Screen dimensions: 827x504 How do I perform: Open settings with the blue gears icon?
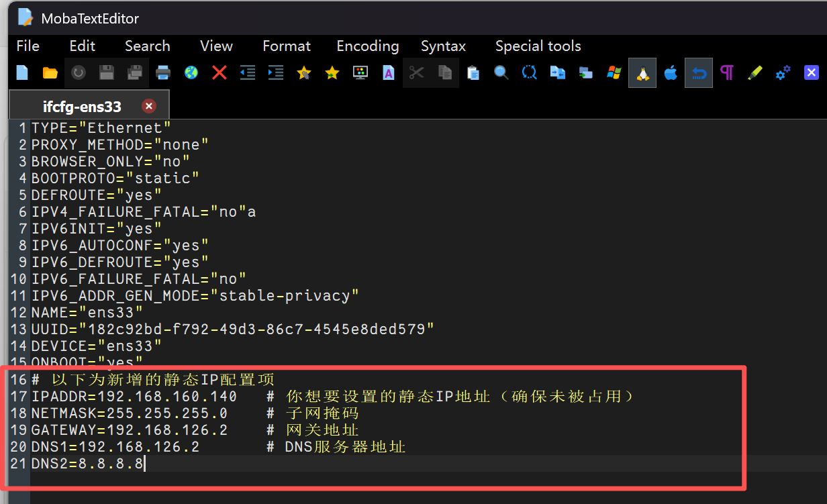coord(783,72)
